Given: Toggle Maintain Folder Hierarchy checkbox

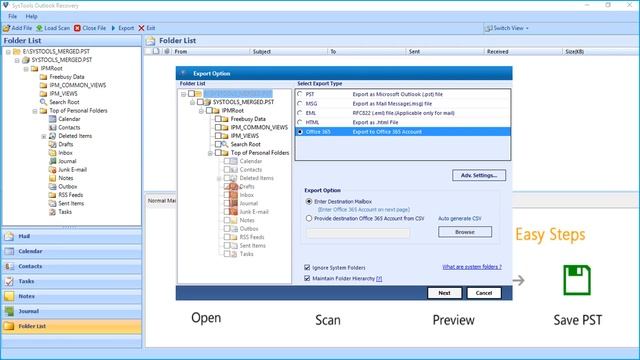Looking at the screenshot, I should click(307, 278).
